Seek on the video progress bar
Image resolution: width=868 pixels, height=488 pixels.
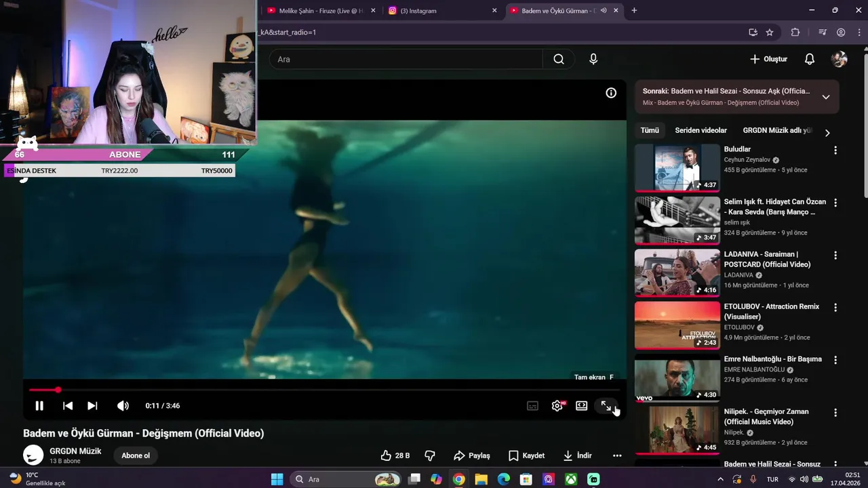[324, 390]
